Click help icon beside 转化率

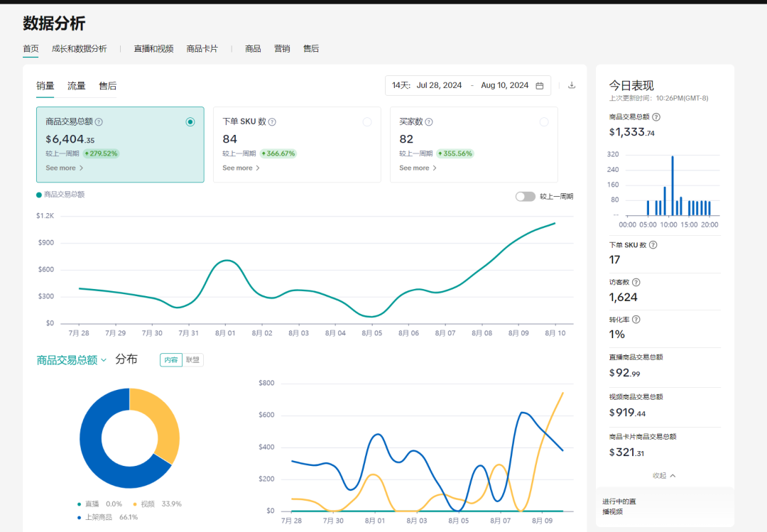[636, 320]
